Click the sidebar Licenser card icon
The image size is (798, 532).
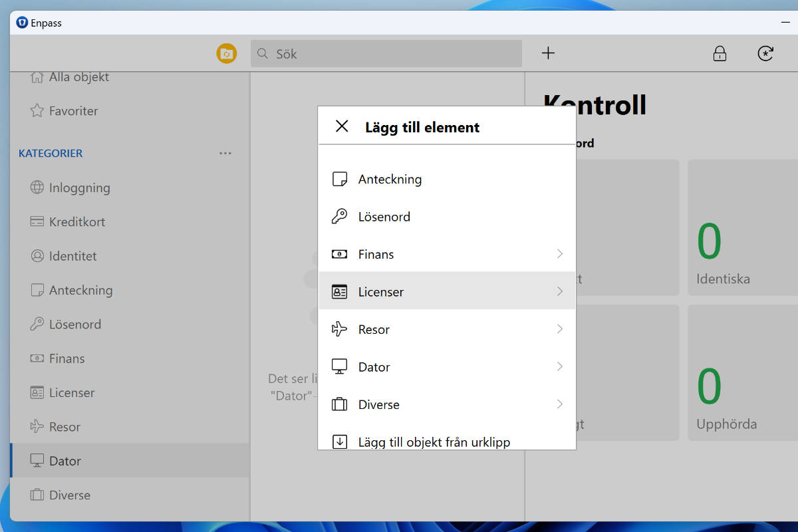(x=37, y=392)
